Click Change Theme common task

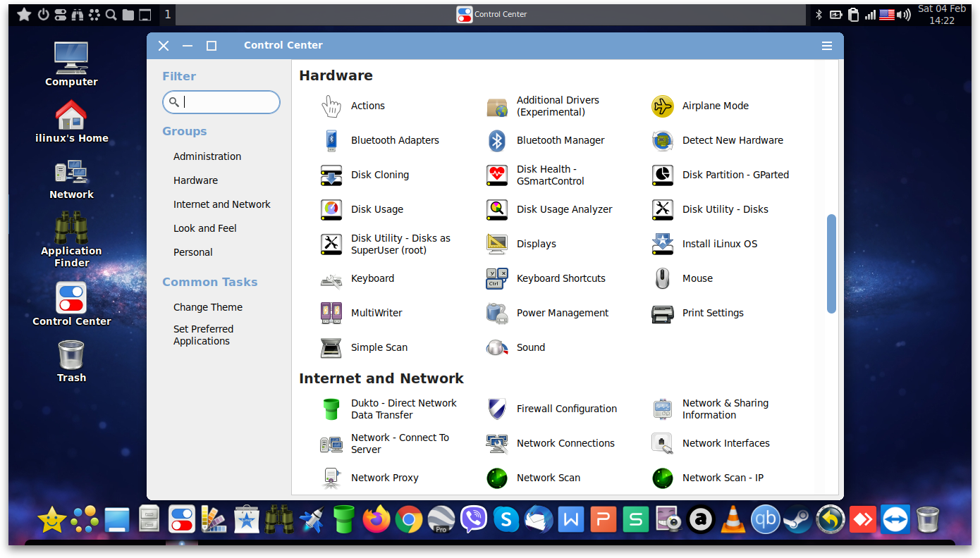[208, 307]
